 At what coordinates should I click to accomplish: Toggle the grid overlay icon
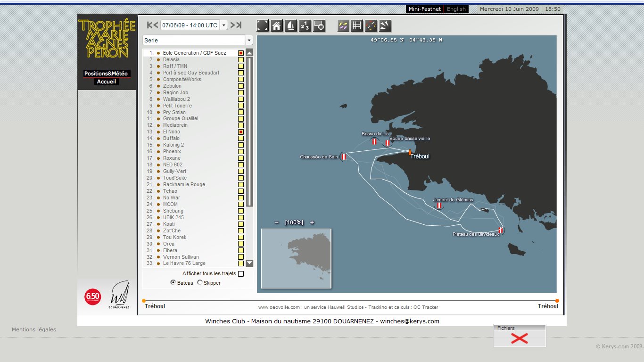click(x=357, y=25)
